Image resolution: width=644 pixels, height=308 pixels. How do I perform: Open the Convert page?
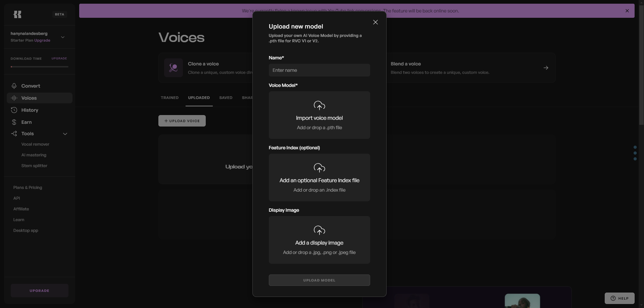point(40,86)
